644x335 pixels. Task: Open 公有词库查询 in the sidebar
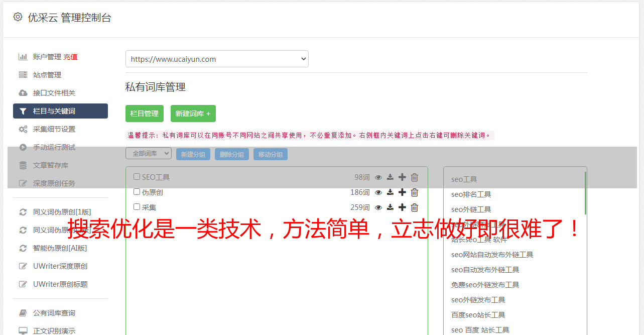tap(54, 313)
